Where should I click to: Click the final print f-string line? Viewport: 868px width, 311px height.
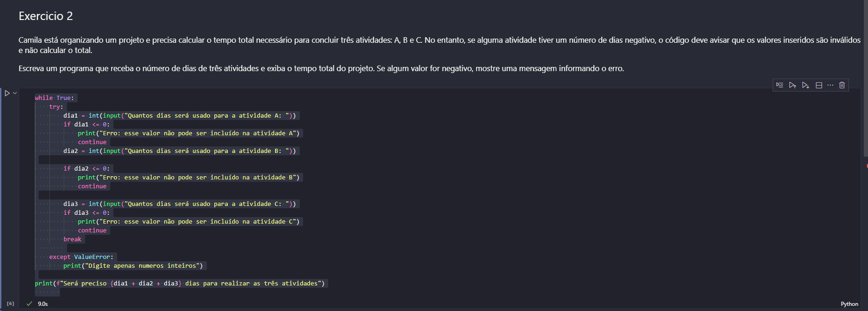tap(179, 284)
